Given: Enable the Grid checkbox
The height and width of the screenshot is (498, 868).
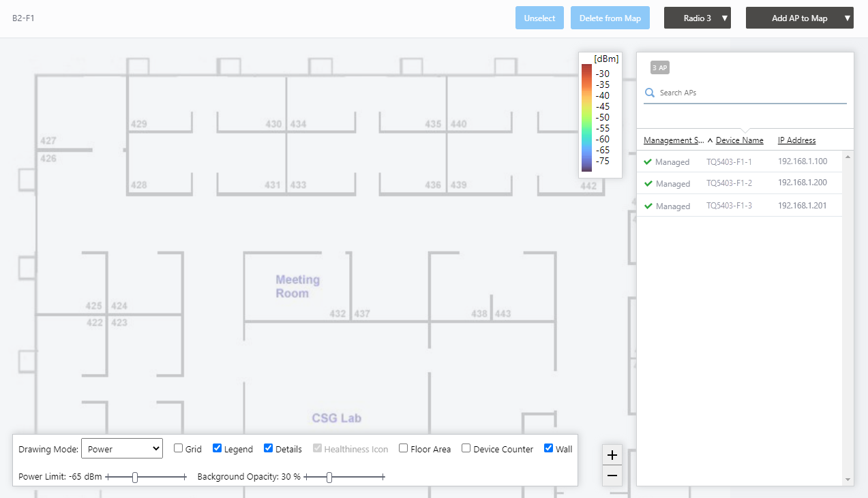Looking at the screenshot, I should [x=179, y=448].
